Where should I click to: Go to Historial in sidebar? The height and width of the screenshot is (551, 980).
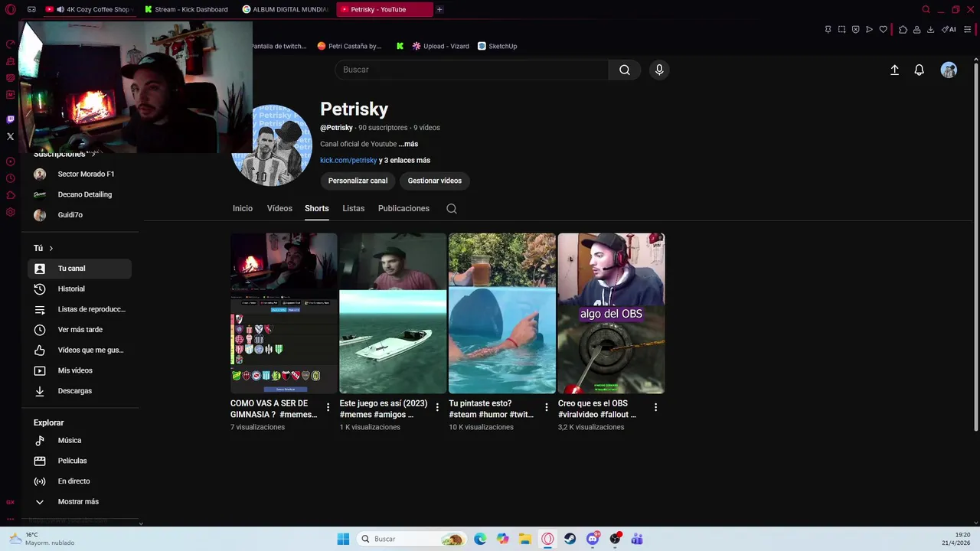[80, 289]
